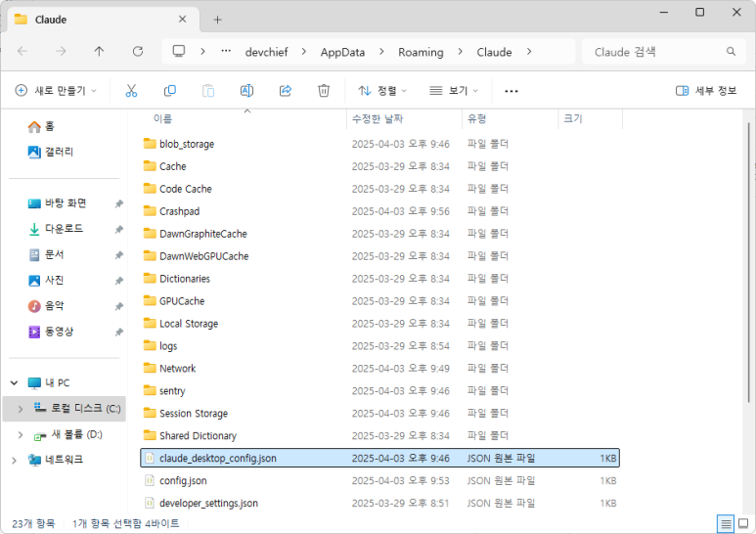756x534 pixels.
Task: Select the Local Storage folder
Action: click(x=189, y=324)
